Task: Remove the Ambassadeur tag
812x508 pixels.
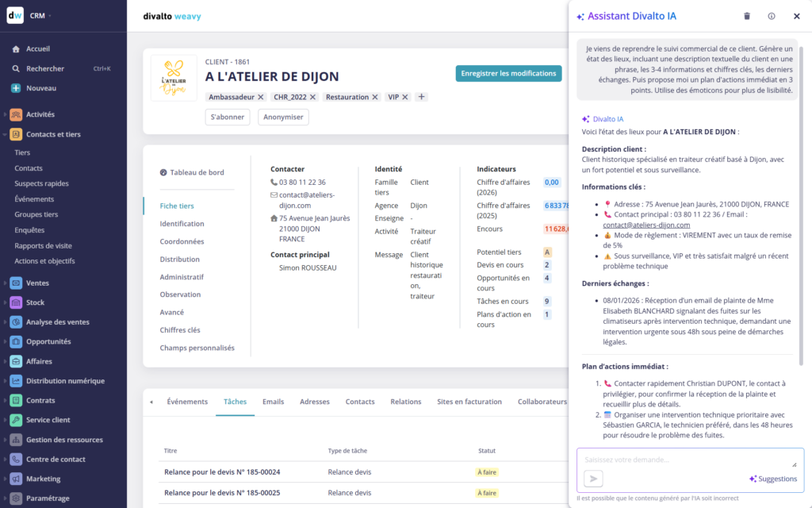Action: 261,97
